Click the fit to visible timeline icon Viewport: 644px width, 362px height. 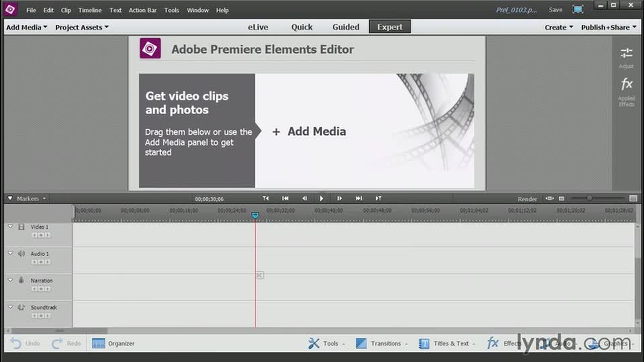tap(549, 198)
